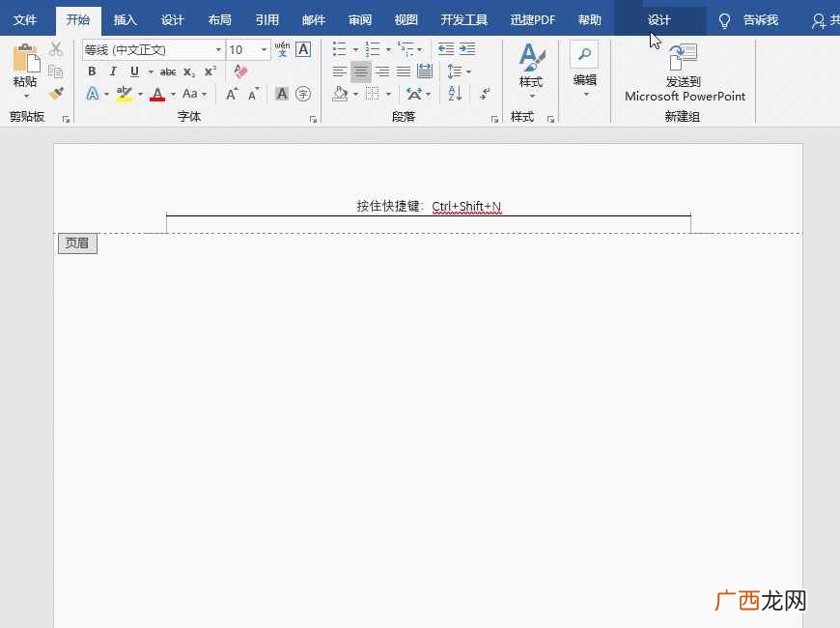Send to Microsoft PowerPoint button
Screen dimensions: 840x628
[x=685, y=73]
